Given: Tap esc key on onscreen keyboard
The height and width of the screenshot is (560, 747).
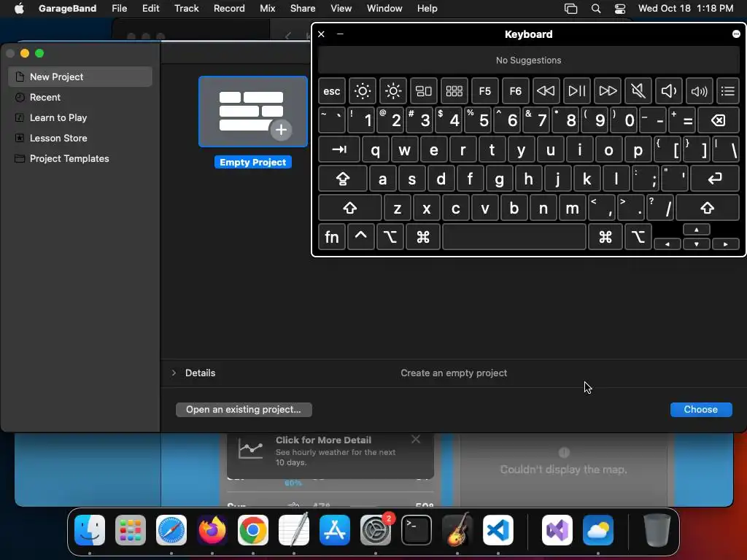Looking at the screenshot, I should click(x=332, y=91).
